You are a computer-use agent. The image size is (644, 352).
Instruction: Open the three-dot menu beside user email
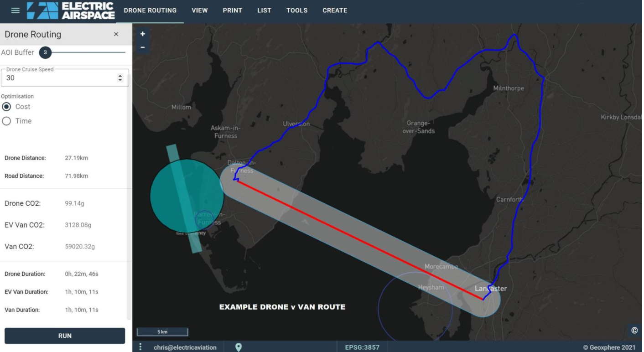(x=140, y=347)
